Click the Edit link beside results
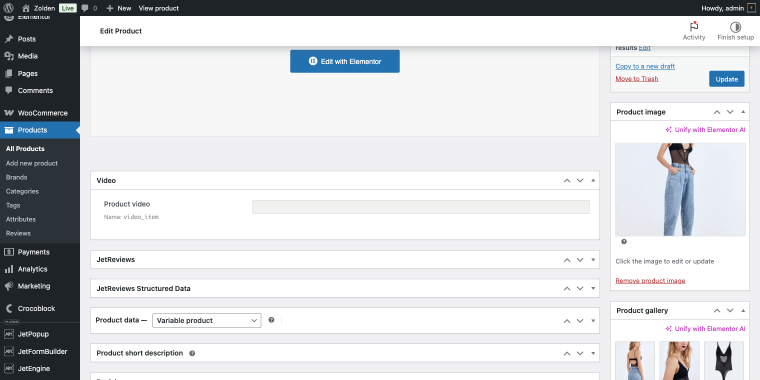 coord(645,48)
